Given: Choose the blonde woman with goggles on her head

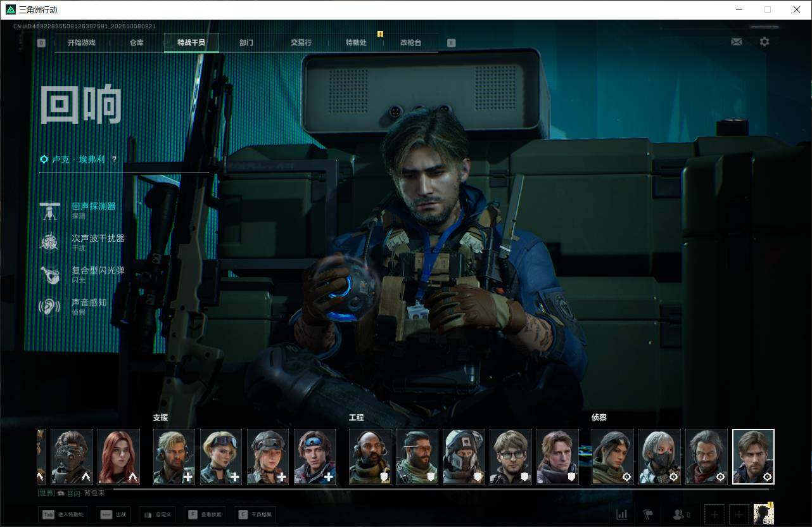Looking at the screenshot, I should 221,457.
